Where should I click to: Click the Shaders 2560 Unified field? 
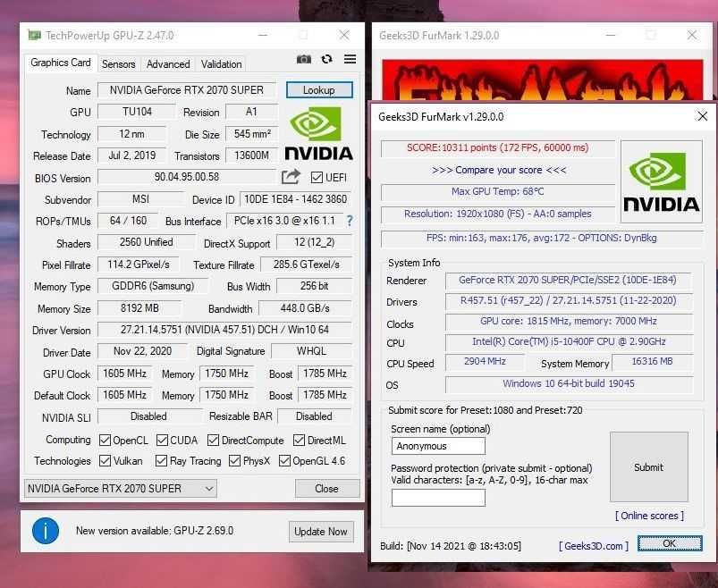pos(146,242)
